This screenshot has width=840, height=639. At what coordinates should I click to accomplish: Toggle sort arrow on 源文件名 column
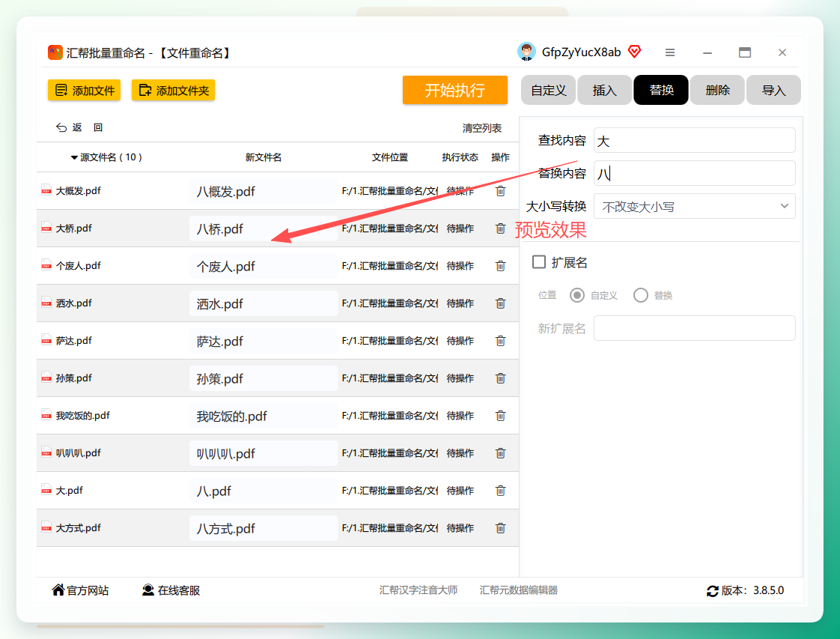click(74, 157)
